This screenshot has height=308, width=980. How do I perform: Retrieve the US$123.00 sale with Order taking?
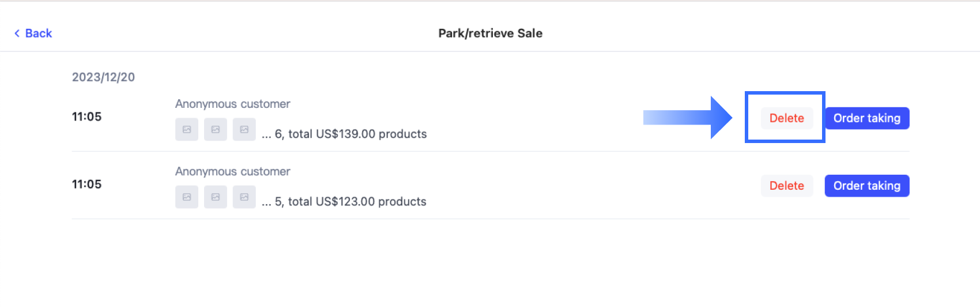[866, 186]
